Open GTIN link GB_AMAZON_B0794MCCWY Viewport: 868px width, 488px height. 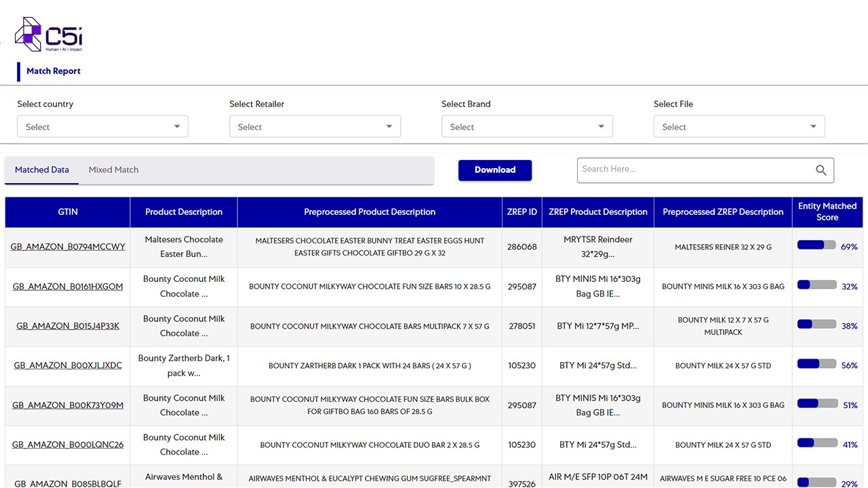[68, 247]
